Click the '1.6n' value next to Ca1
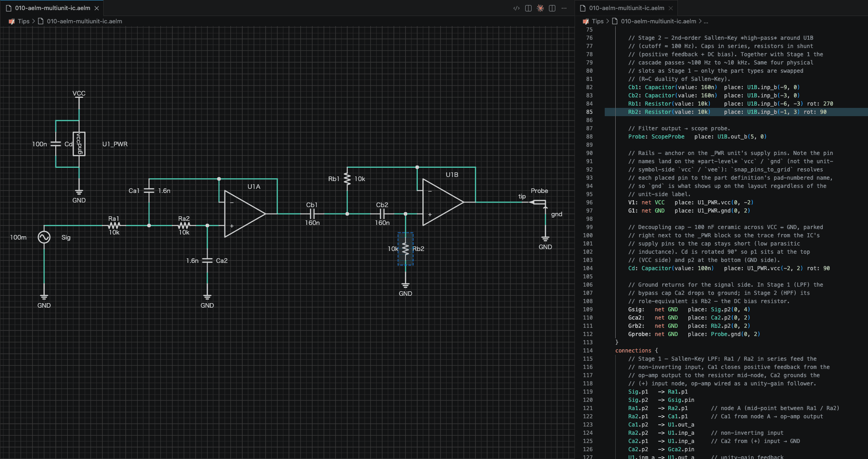The width and height of the screenshot is (868, 459). [x=164, y=191]
